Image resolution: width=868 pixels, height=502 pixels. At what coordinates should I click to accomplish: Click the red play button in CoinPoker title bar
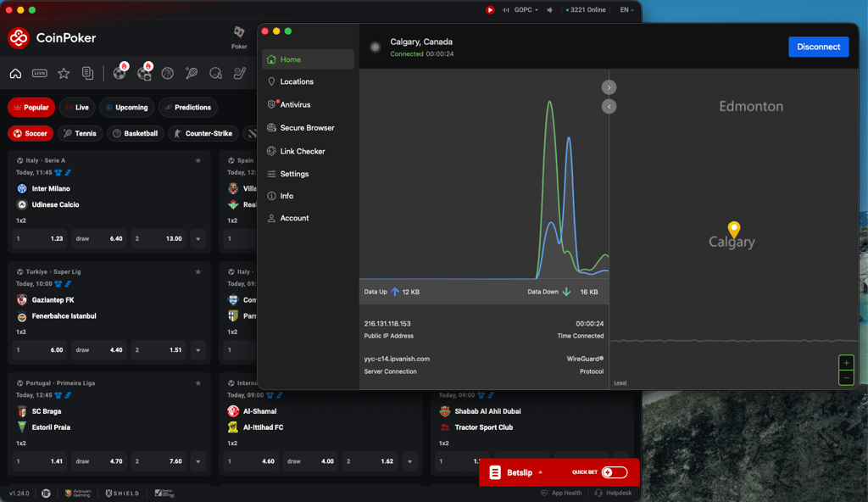click(x=490, y=9)
